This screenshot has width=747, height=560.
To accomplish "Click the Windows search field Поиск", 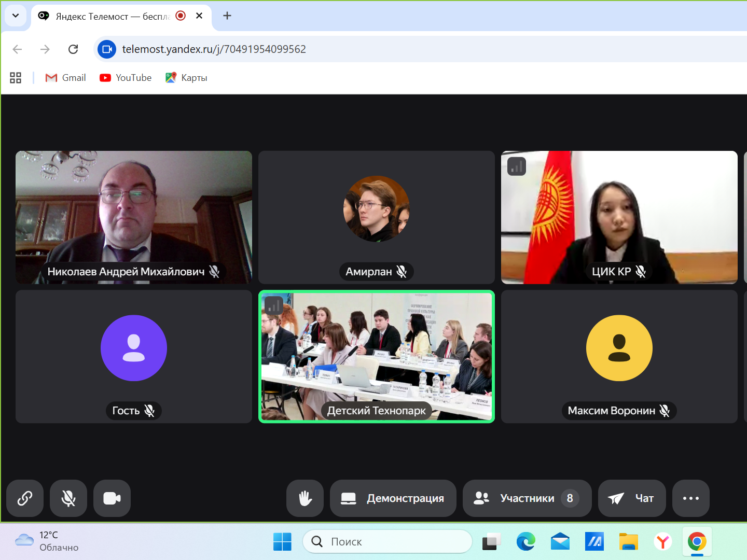I will (388, 542).
